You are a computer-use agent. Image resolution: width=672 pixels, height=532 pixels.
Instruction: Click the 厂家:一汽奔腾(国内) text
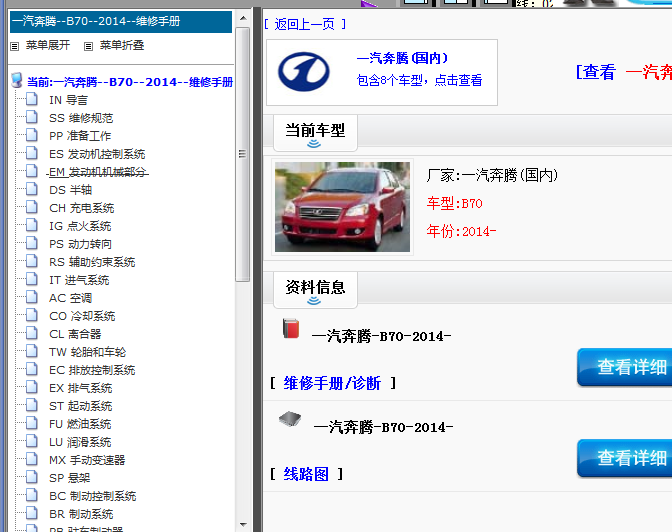pos(492,175)
